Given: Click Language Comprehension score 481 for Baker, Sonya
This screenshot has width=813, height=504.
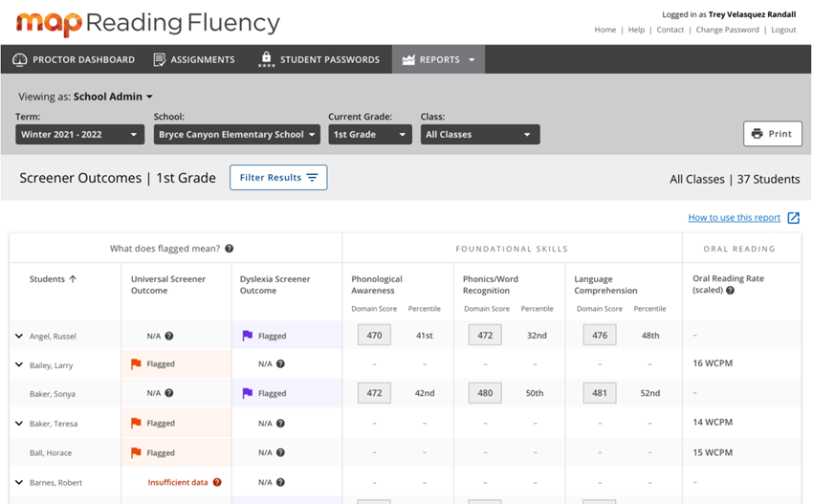Looking at the screenshot, I should [x=600, y=393].
